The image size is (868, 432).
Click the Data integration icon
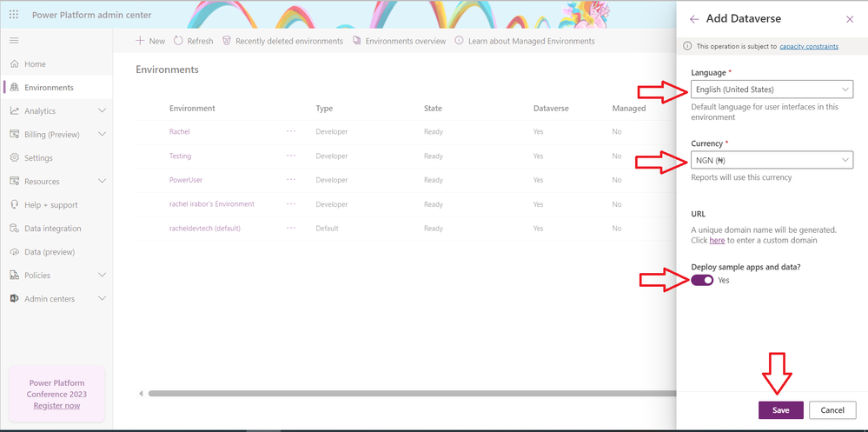click(x=15, y=229)
